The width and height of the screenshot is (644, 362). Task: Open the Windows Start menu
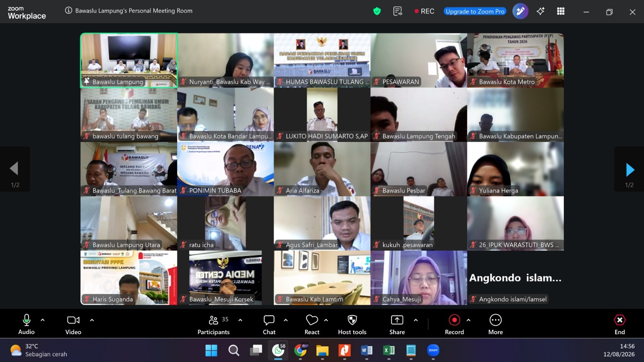click(x=211, y=350)
